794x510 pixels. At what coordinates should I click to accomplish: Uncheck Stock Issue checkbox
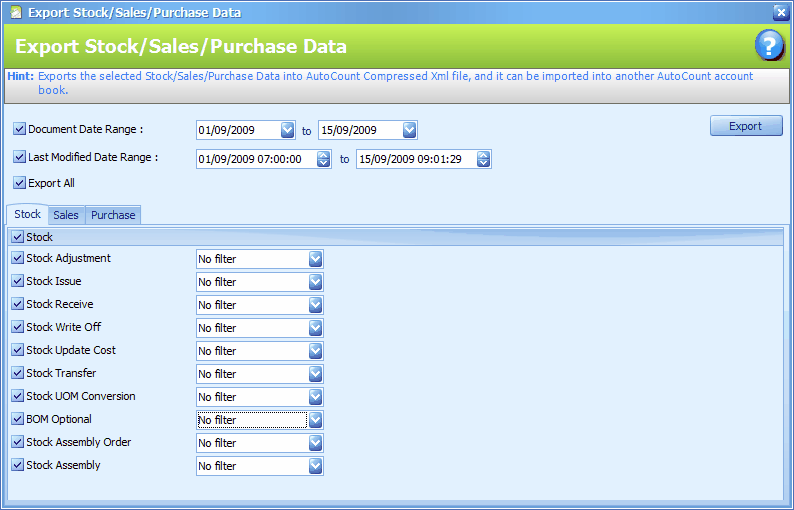point(17,281)
